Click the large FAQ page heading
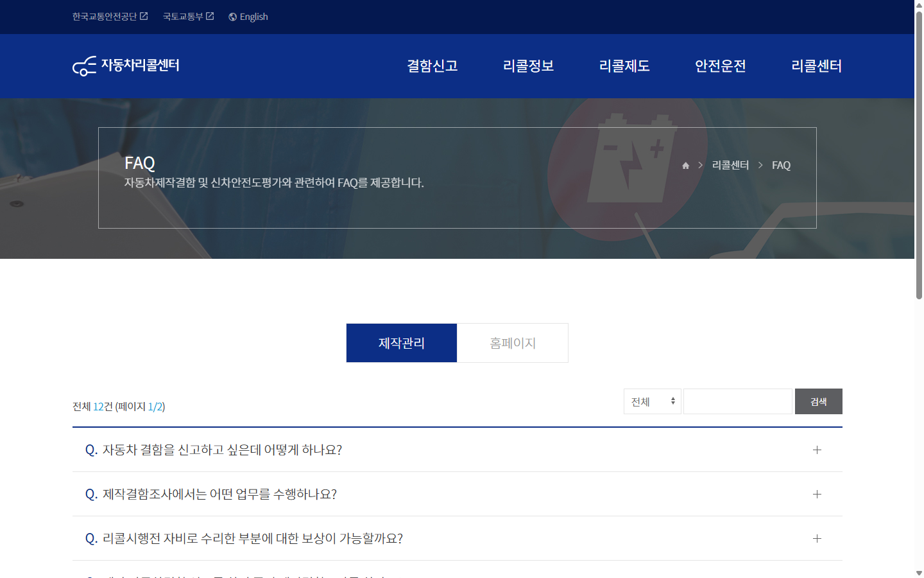The width and height of the screenshot is (924, 578). tap(140, 163)
